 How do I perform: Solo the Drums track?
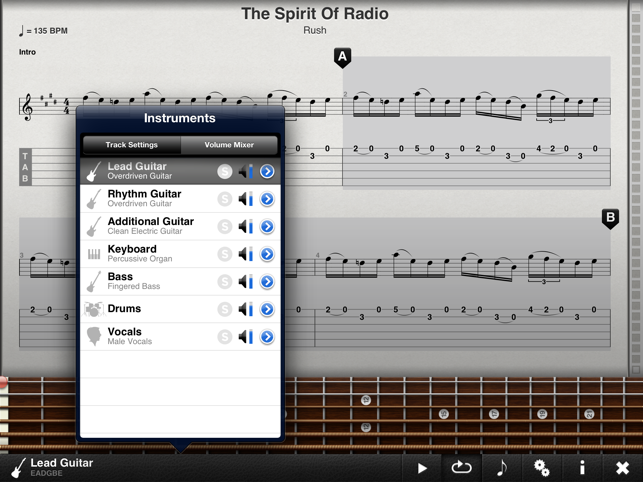tap(225, 309)
